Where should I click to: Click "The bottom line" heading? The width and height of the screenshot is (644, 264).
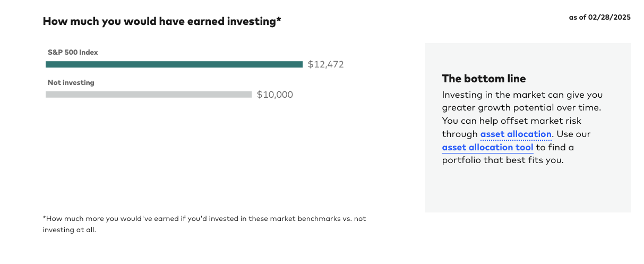click(484, 79)
